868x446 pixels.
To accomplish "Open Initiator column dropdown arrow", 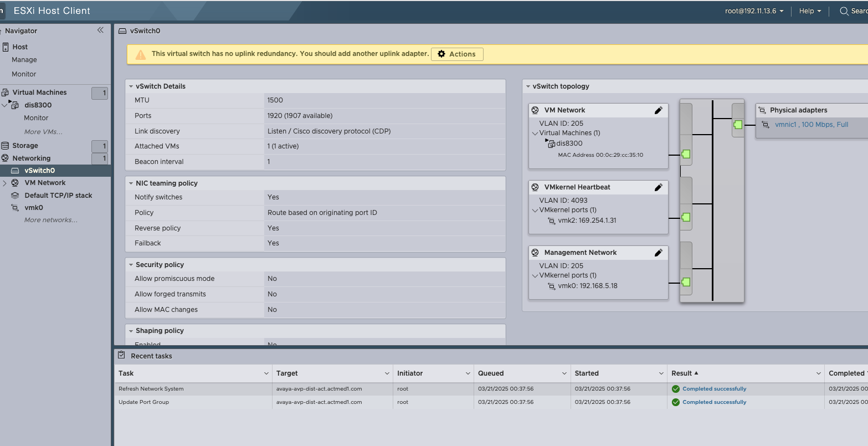I will click(468, 373).
